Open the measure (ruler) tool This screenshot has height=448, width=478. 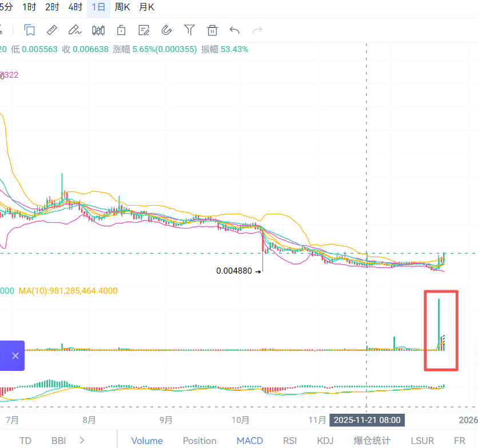click(51, 30)
